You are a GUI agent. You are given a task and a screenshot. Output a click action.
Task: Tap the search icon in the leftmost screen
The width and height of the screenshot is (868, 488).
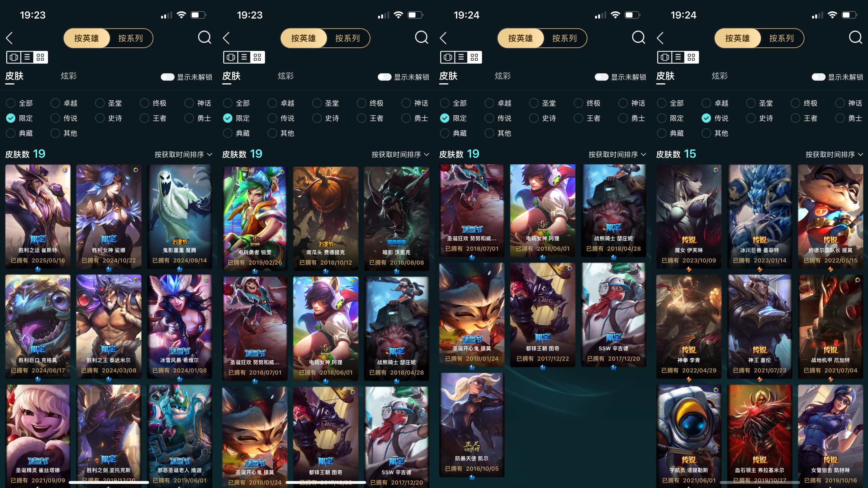coord(204,37)
